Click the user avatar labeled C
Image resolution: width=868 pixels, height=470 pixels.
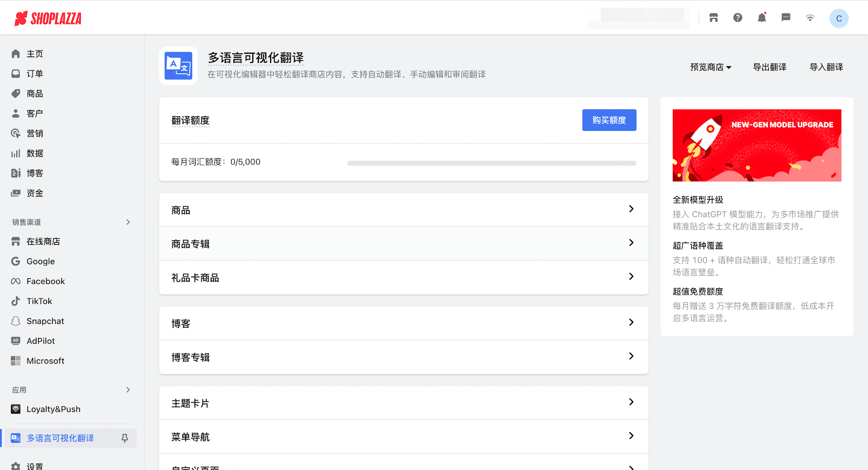pyautogui.click(x=839, y=18)
